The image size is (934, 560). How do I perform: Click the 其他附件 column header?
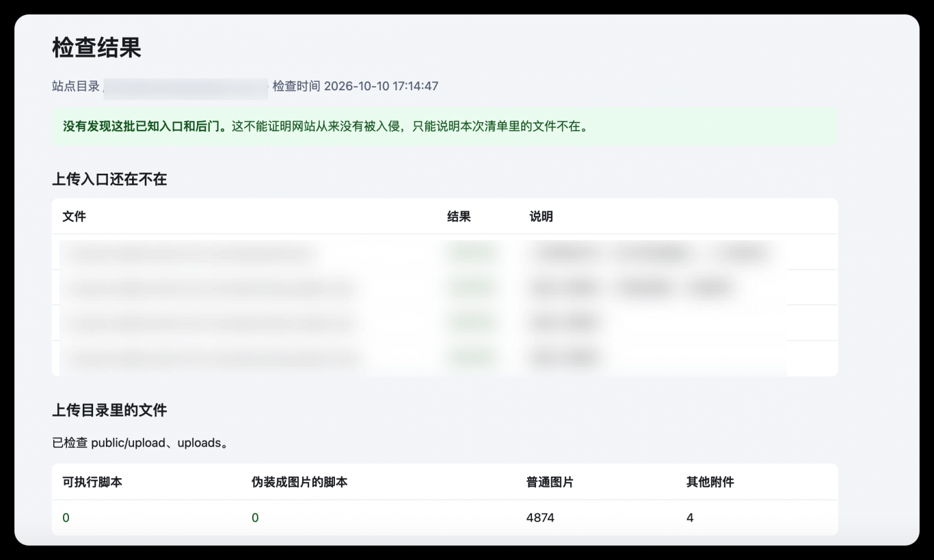pos(710,482)
